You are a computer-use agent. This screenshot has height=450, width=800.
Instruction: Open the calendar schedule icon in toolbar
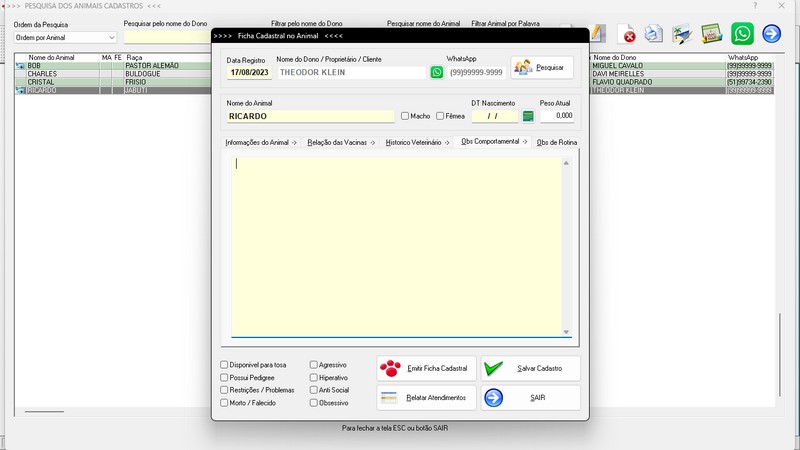tap(711, 34)
